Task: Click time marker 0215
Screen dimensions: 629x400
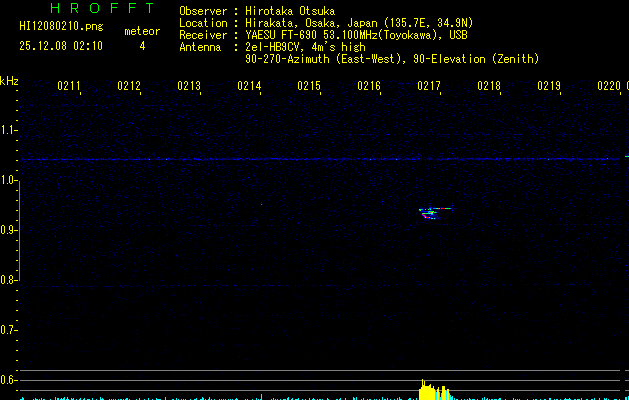Action: pyautogui.click(x=309, y=86)
